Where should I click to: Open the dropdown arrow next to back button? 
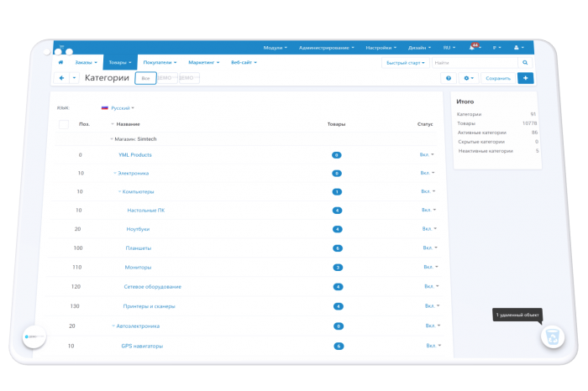pyautogui.click(x=74, y=78)
